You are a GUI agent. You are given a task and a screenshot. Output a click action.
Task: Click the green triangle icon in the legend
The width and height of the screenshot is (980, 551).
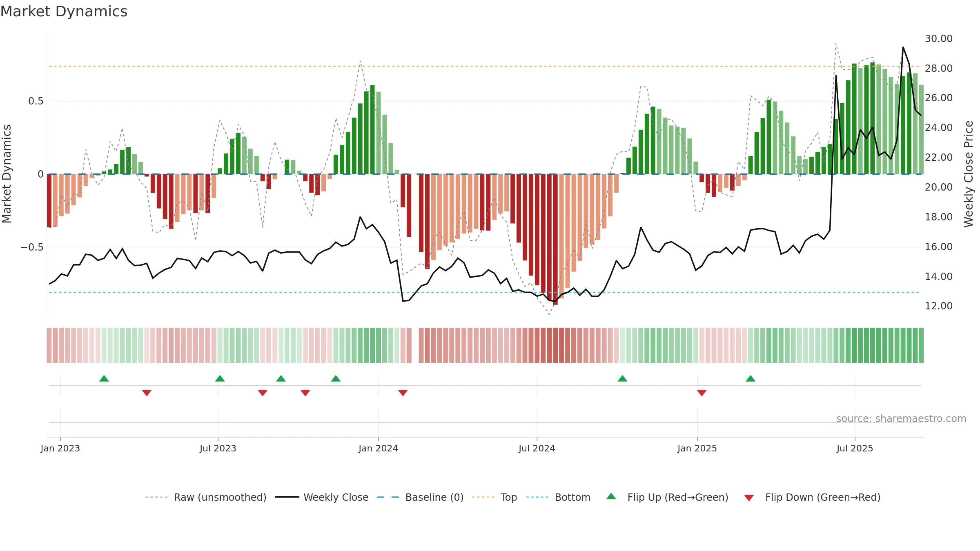coord(611,496)
